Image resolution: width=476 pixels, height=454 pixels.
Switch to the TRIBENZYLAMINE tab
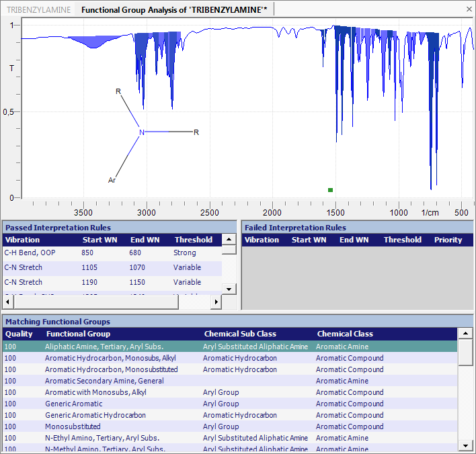point(37,9)
